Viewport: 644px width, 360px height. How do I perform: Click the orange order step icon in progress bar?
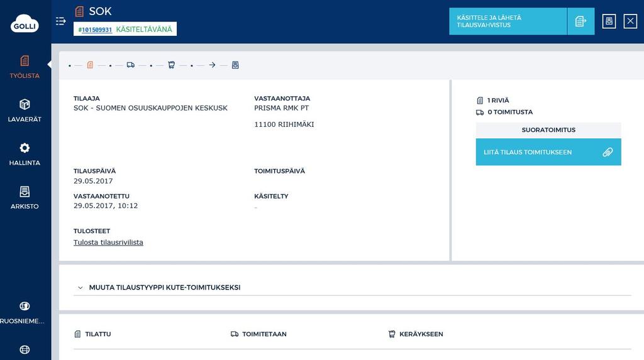point(90,65)
